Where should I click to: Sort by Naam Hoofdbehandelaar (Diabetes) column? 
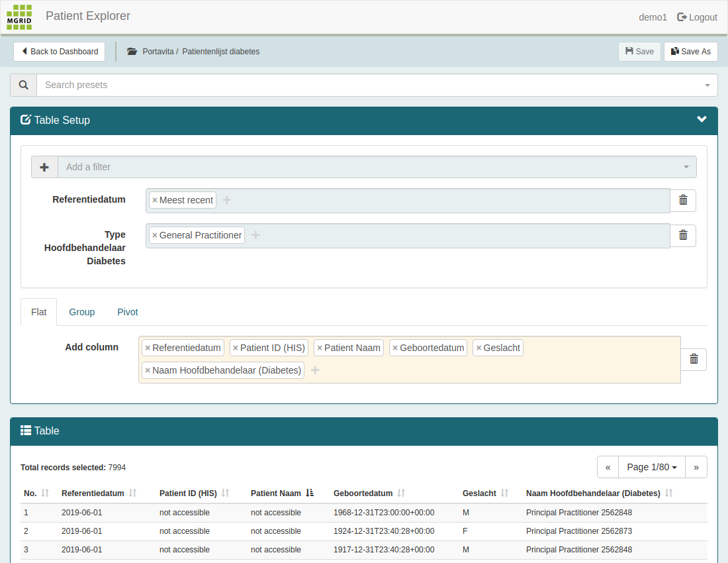point(669,493)
